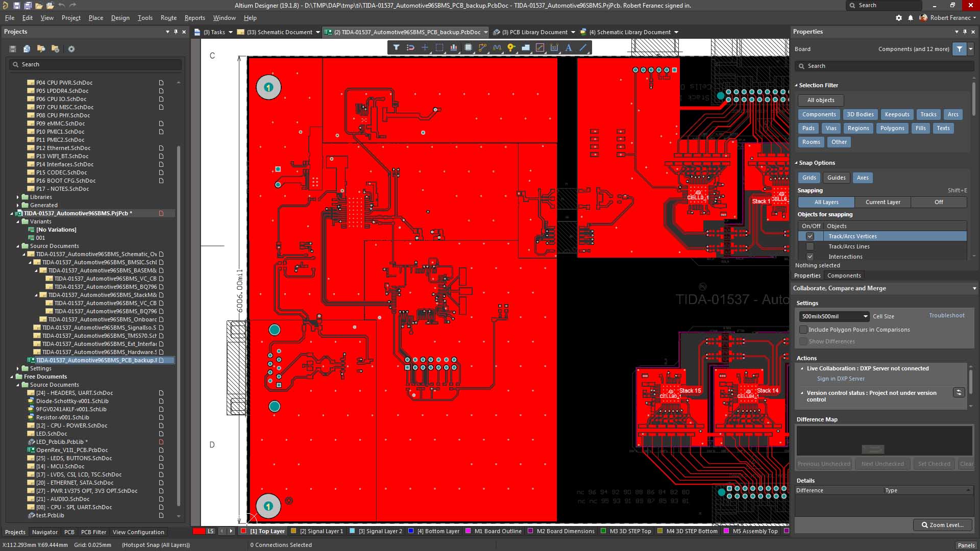
Task: Click the Place String text tool icon
Action: (569, 47)
